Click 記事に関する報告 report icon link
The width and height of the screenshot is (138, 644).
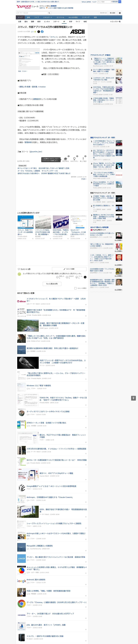coord(23,161)
